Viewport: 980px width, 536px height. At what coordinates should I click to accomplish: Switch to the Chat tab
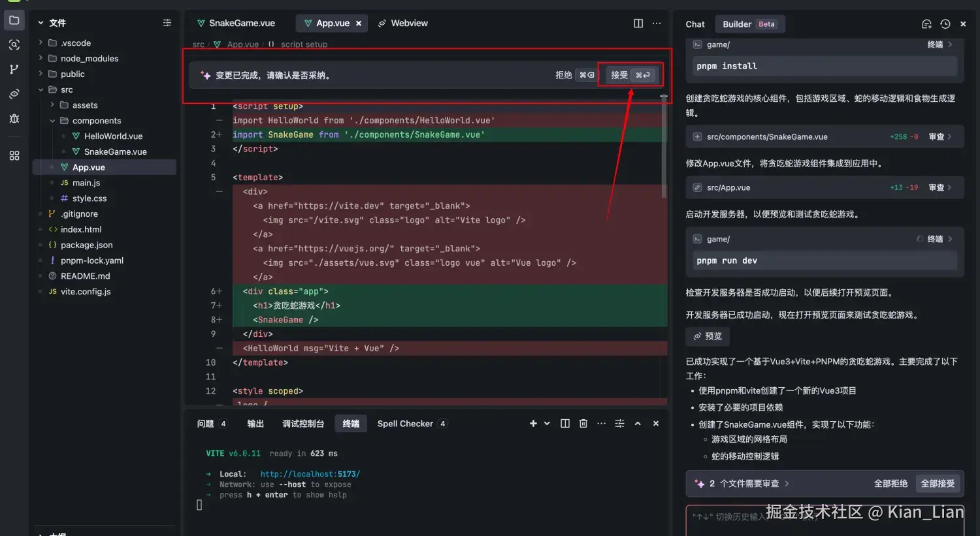point(695,24)
